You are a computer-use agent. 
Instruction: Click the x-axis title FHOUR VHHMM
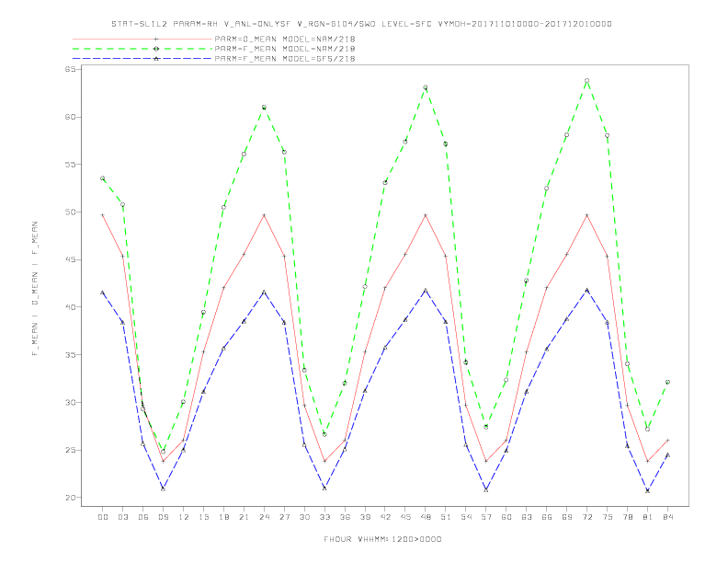pos(382,539)
